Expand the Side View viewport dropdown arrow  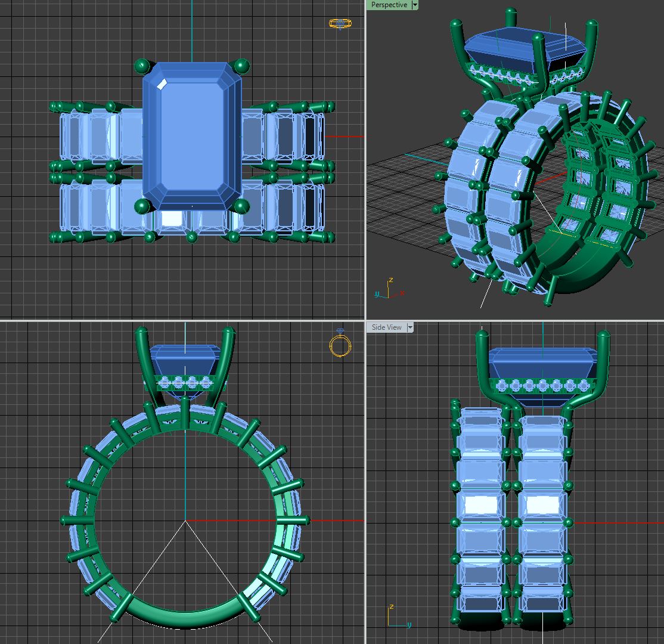point(410,327)
